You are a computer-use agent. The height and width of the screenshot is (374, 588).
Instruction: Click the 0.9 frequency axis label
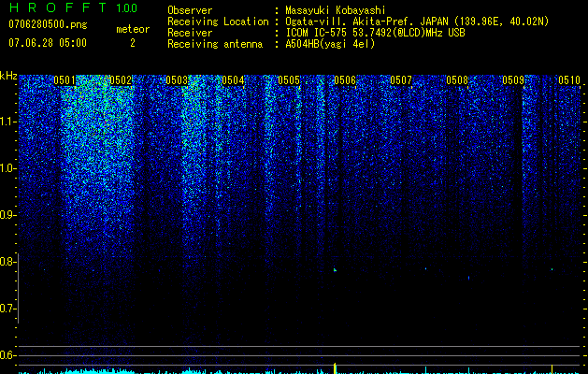7,215
